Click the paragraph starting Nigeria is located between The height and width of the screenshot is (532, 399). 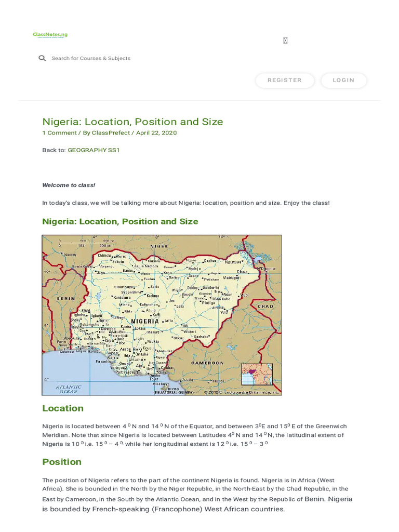click(x=194, y=435)
